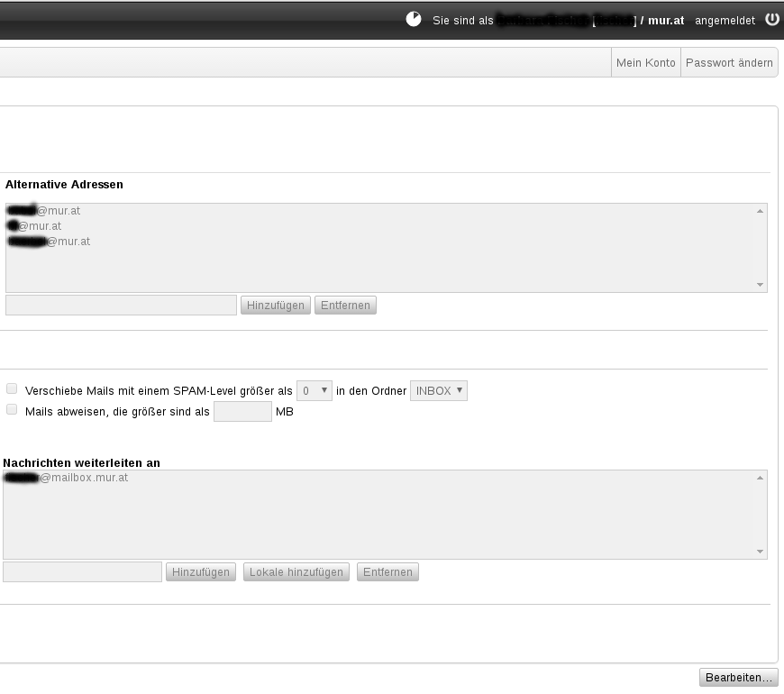This screenshot has height=694, width=784.
Task: Click Hinzufügen under Alternative Adressen
Action: tap(276, 306)
